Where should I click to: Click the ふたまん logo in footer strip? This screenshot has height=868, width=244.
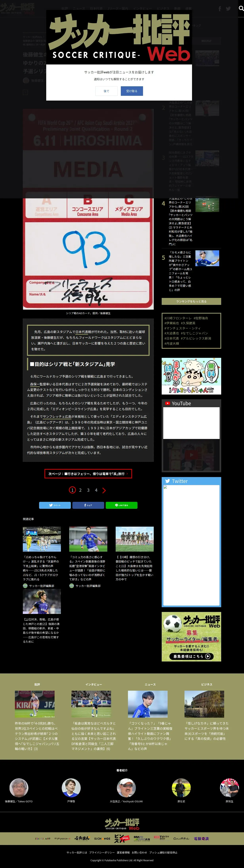click(82, 838)
